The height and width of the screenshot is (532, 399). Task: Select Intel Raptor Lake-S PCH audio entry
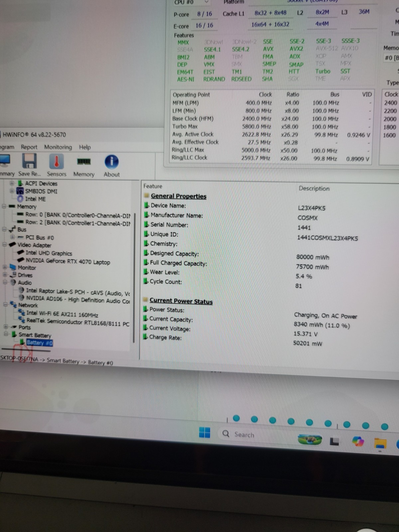click(78, 292)
